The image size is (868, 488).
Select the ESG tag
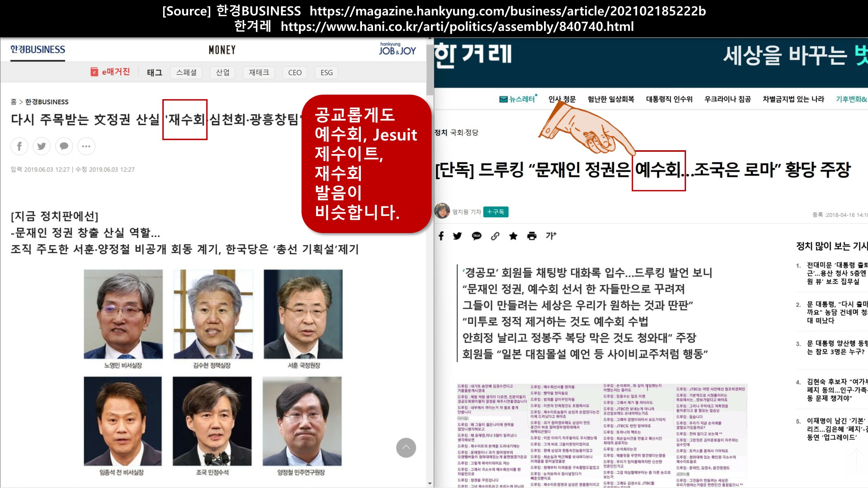pyautogui.click(x=326, y=73)
